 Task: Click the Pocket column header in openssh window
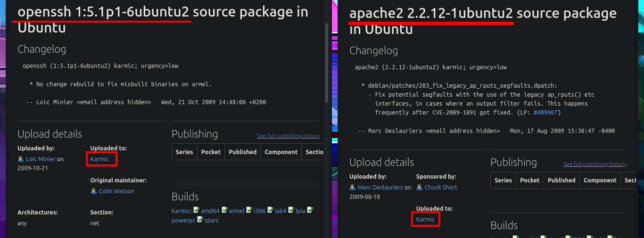211,152
